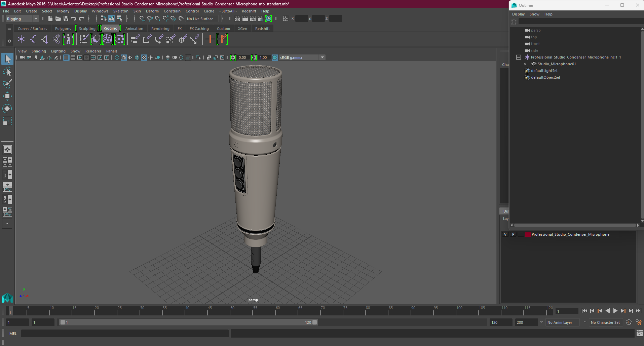Image resolution: width=644 pixels, height=346 pixels.
Task: Click the HumanIK skeleton shelf icon
Action: tap(68, 39)
